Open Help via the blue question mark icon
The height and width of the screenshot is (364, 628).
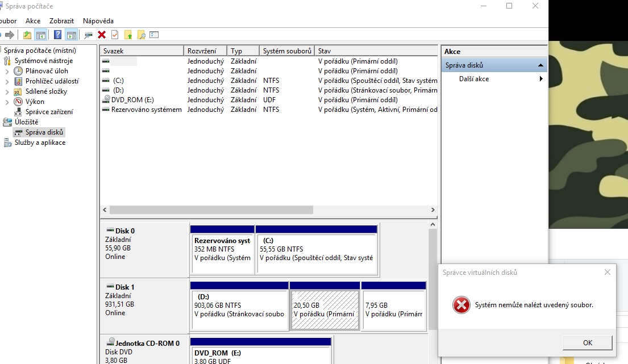click(57, 35)
